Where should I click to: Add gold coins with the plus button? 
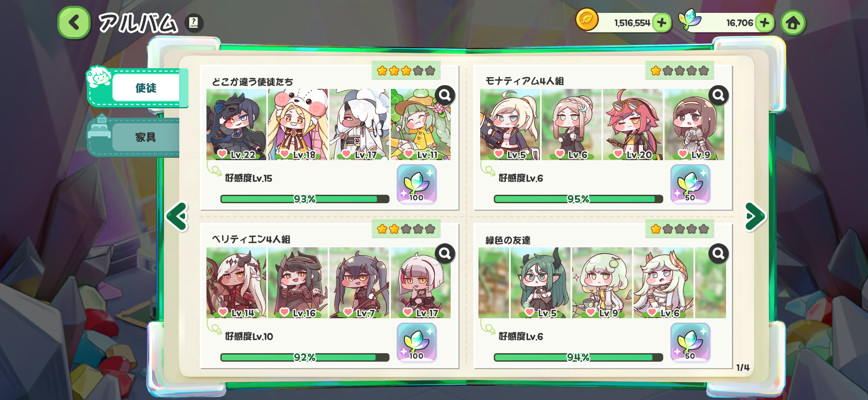(662, 23)
